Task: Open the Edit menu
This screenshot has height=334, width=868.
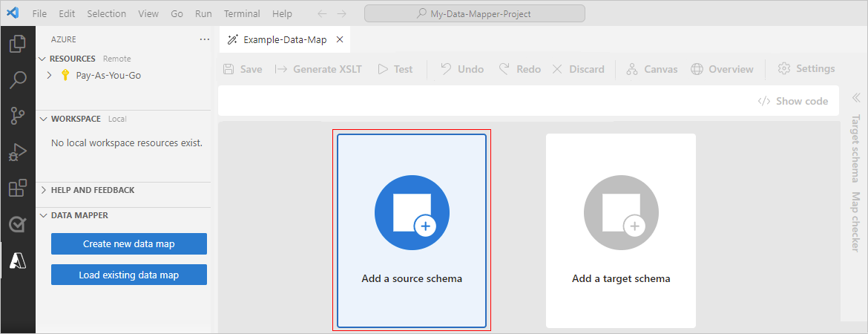Action: pos(67,13)
